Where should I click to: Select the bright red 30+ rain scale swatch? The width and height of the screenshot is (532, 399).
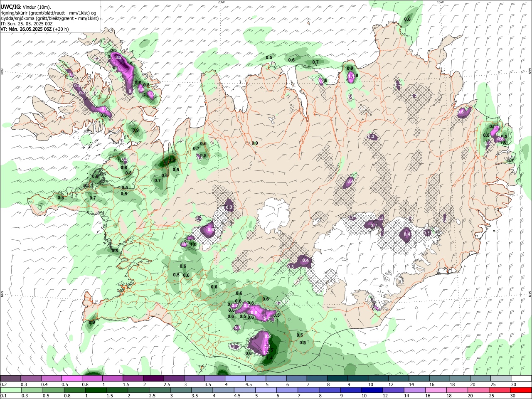coord(521,390)
